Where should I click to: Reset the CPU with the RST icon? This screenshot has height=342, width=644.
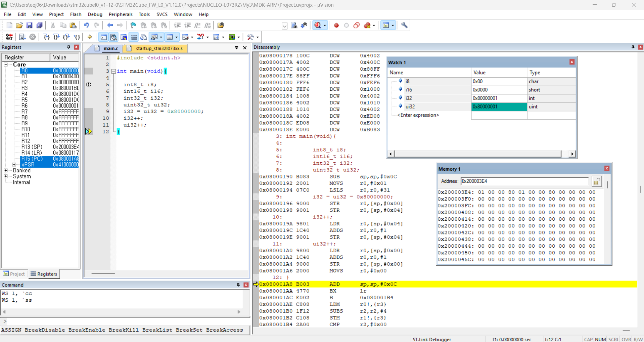tap(9, 37)
